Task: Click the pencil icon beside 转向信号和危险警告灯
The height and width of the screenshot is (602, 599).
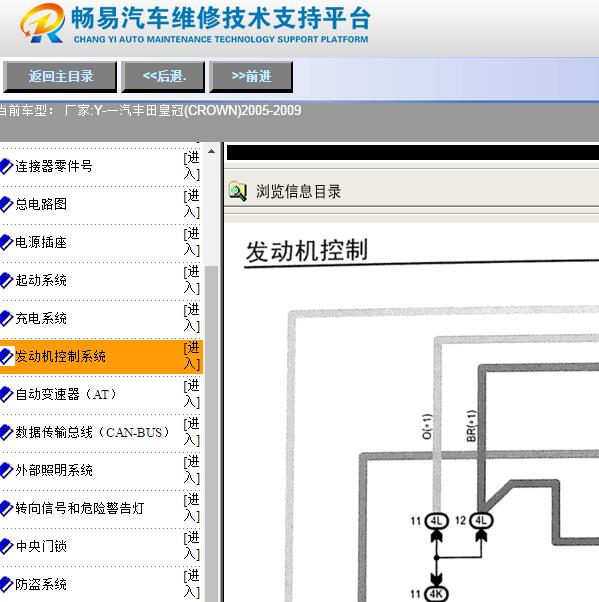Action: click(x=6, y=508)
